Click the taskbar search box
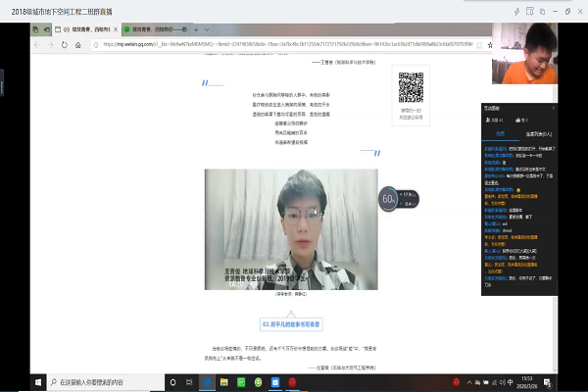The height and width of the screenshot is (392, 588). point(106,382)
